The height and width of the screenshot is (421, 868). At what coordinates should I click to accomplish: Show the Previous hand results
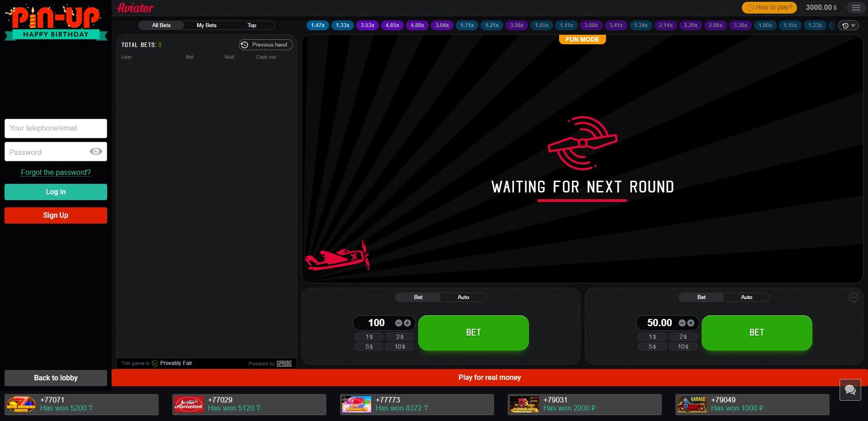(266, 45)
